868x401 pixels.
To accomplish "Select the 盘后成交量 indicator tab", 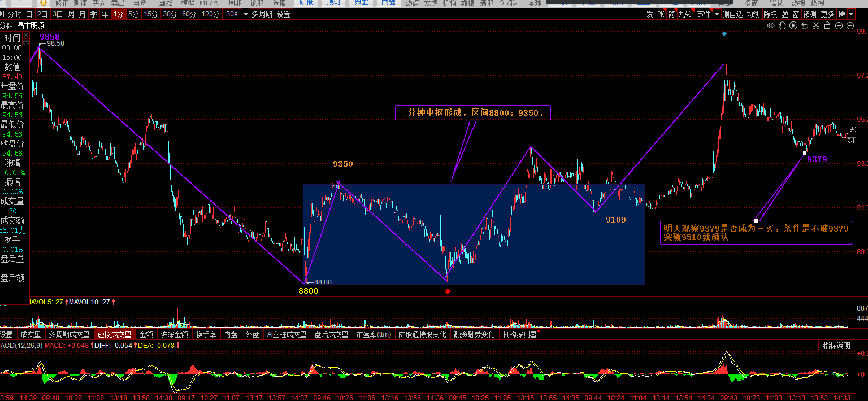I will tap(332, 334).
